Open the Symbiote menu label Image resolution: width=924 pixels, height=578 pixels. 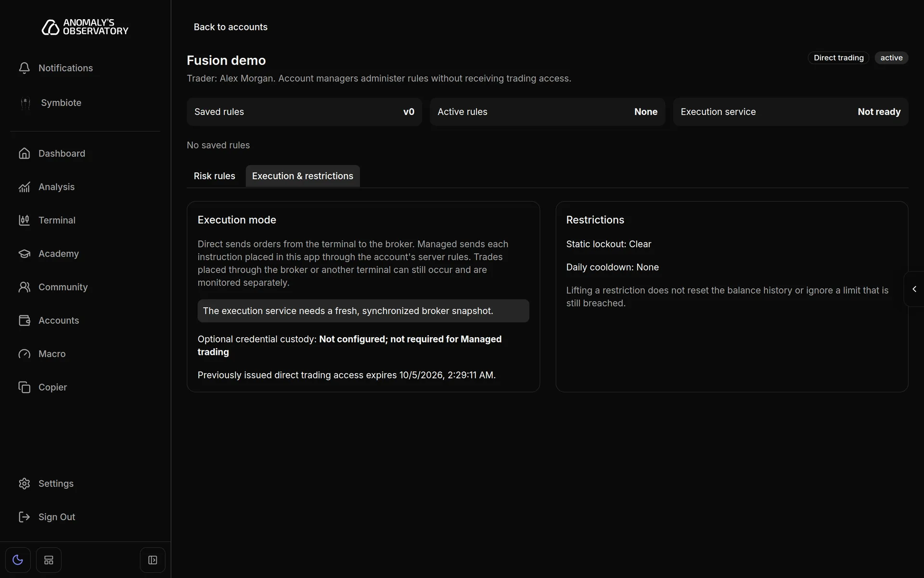(x=61, y=103)
